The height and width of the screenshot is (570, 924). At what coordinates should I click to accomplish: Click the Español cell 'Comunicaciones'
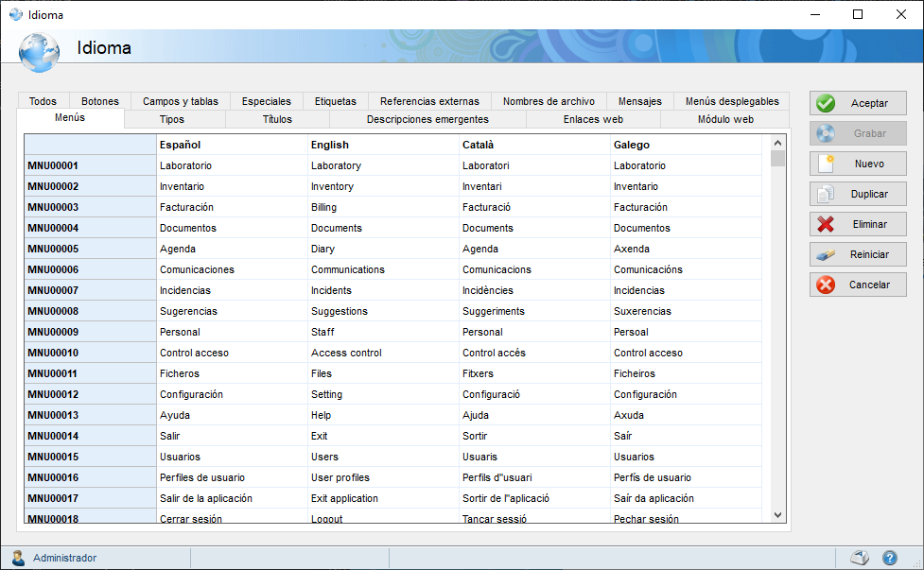point(232,269)
